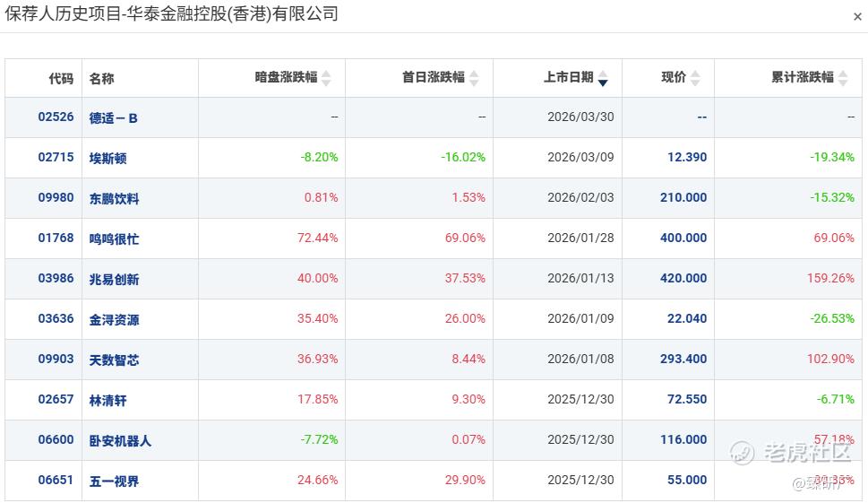
Task: Select 天数智芯 first-day change 8.44%
Action: click(468, 360)
